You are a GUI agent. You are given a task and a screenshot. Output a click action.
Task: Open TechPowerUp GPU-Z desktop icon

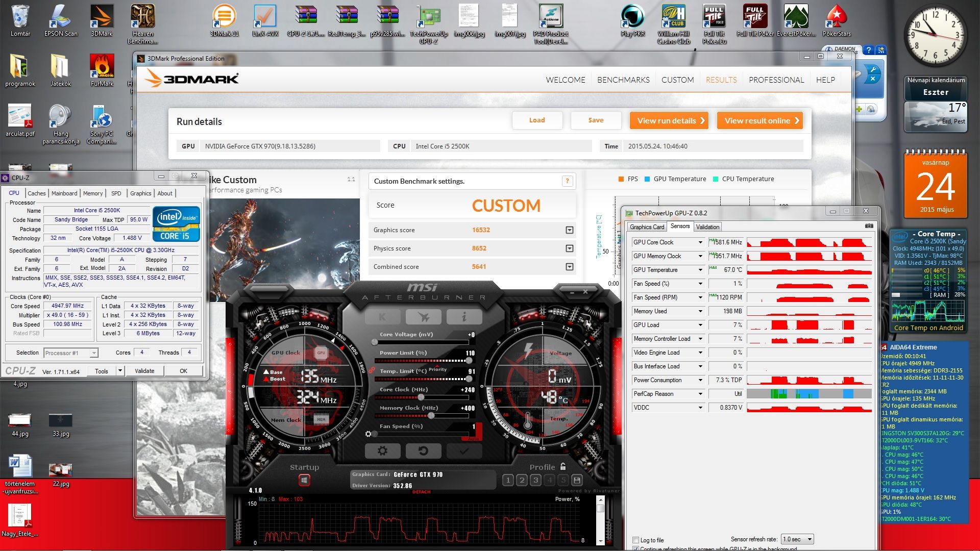428,24
